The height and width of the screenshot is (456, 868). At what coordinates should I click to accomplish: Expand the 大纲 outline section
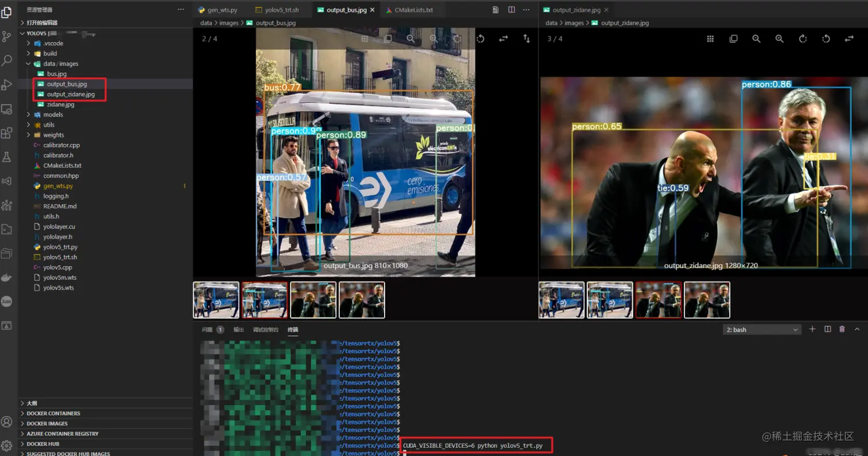click(105, 403)
